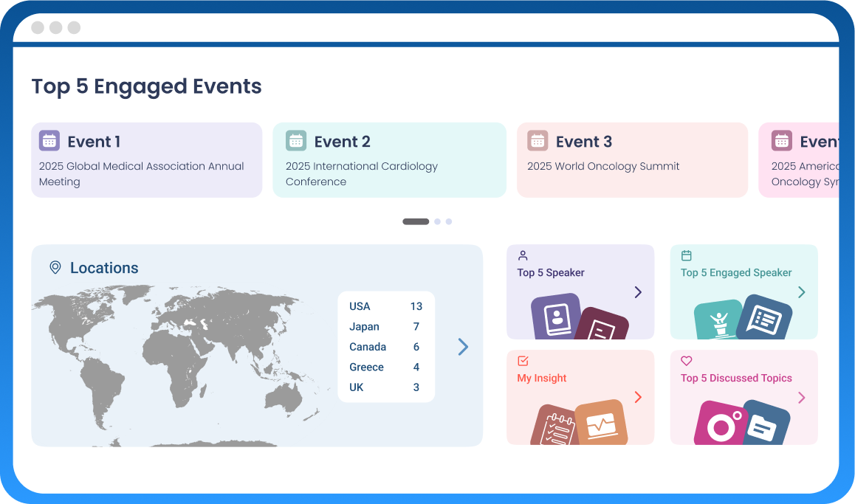Expand the Locations list with the blue chevron
The height and width of the screenshot is (504, 855).
(463, 347)
